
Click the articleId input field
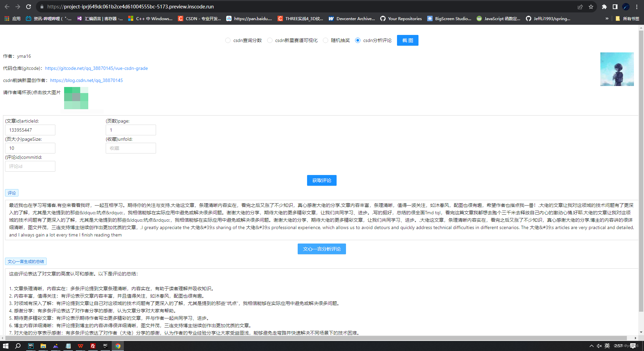click(30, 130)
